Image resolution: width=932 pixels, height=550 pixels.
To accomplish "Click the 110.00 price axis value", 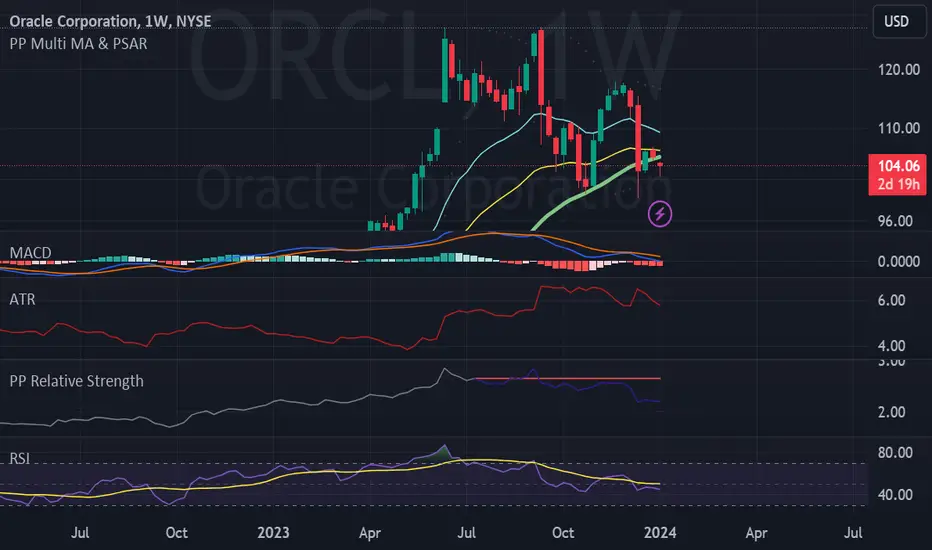I will tap(899, 128).
